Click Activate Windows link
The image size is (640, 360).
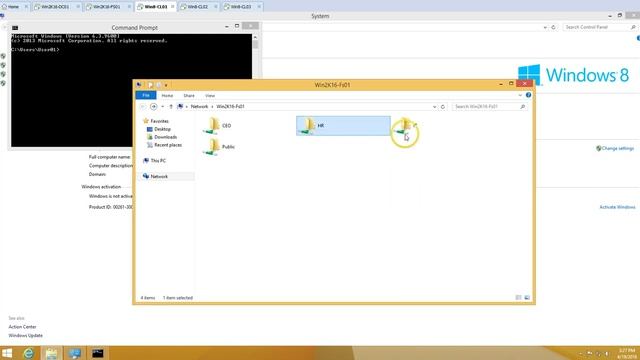click(617, 207)
